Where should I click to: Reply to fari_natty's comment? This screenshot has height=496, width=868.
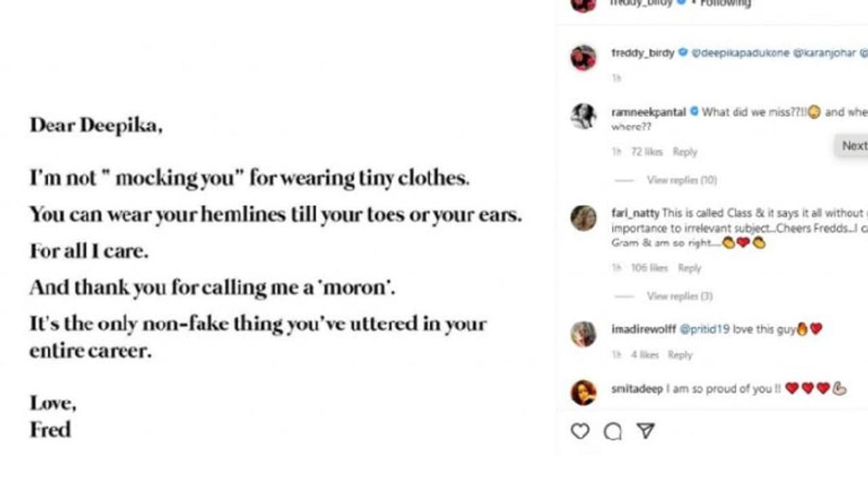click(690, 268)
